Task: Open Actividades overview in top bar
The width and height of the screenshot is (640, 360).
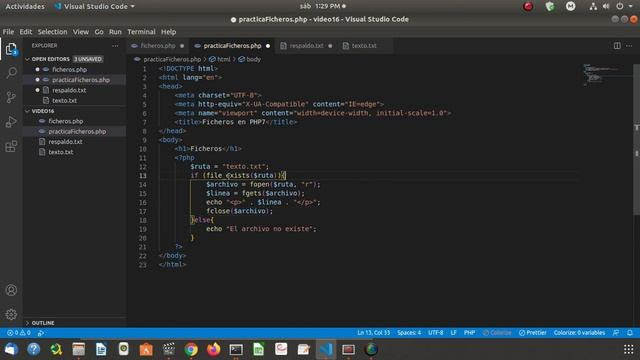Action: pyautogui.click(x=25, y=7)
